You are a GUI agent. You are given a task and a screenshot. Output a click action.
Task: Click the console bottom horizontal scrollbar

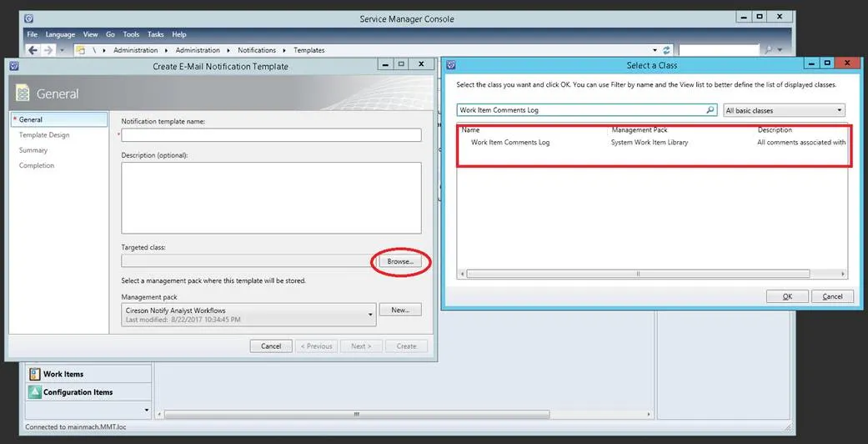tap(357, 414)
